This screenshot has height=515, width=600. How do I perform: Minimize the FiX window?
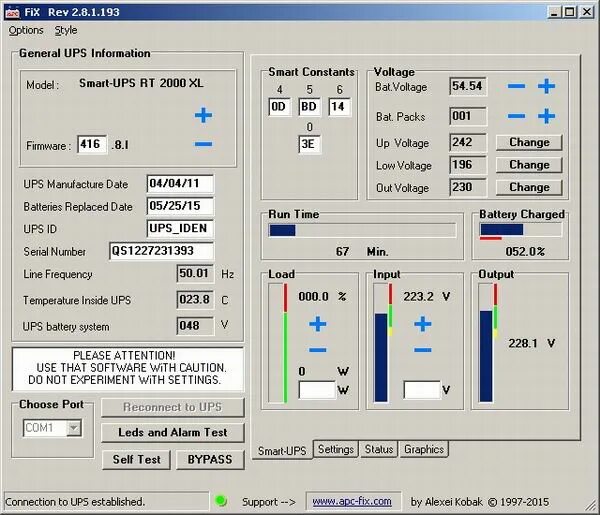(x=554, y=12)
